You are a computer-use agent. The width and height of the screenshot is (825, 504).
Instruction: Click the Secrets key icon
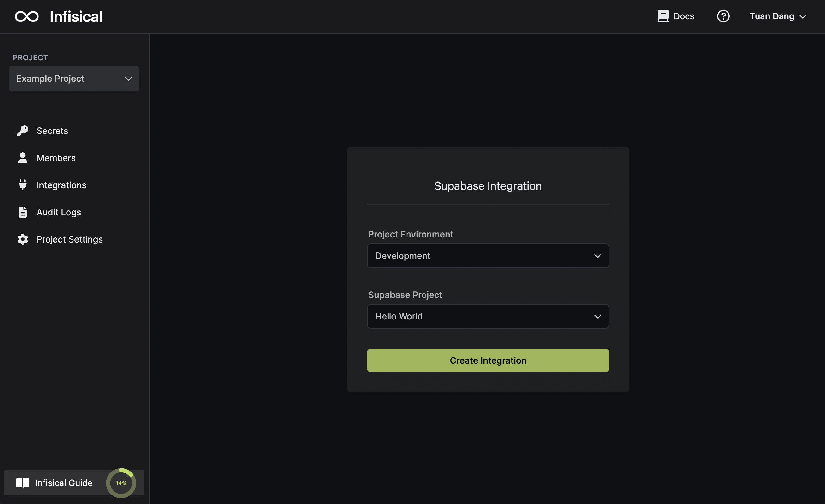(x=23, y=131)
